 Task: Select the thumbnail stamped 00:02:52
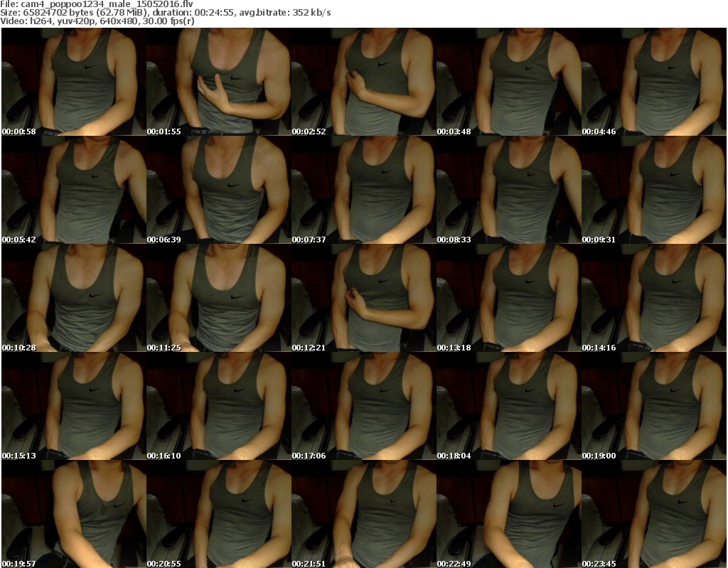point(363,82)
